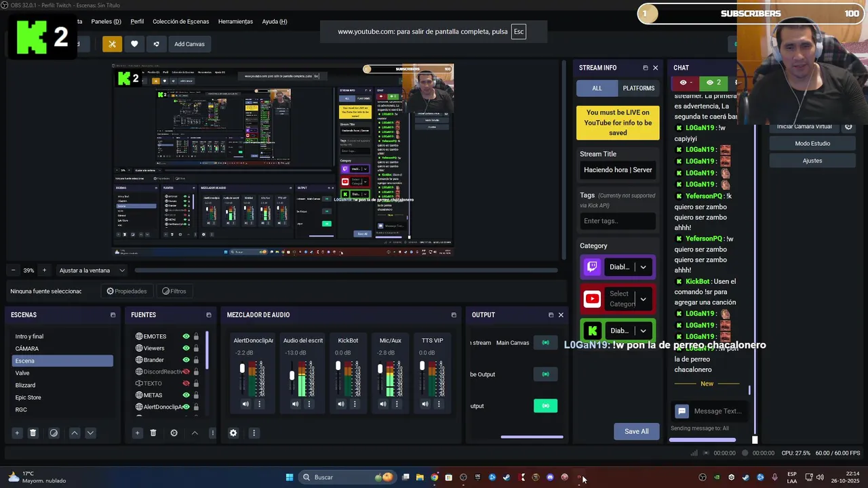Viewport: 868px width, 488px height.
Task: Click the heart icon in the toolbar
Action: (x=134, y=44)
